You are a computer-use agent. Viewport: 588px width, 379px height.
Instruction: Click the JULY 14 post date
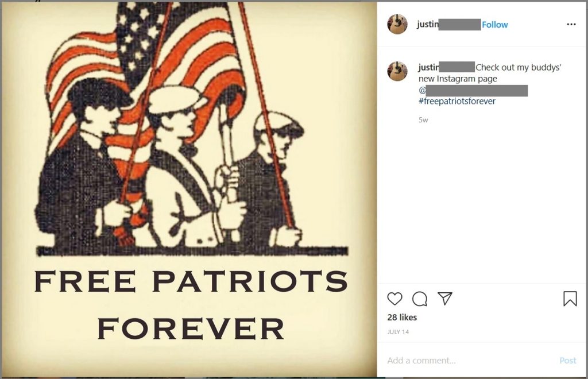(x=398, y=332)
